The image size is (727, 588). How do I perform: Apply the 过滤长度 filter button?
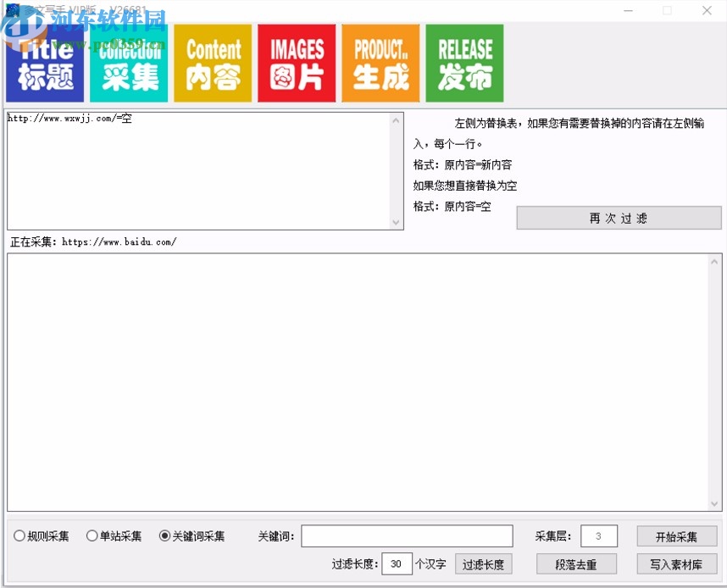click(483, 563)
